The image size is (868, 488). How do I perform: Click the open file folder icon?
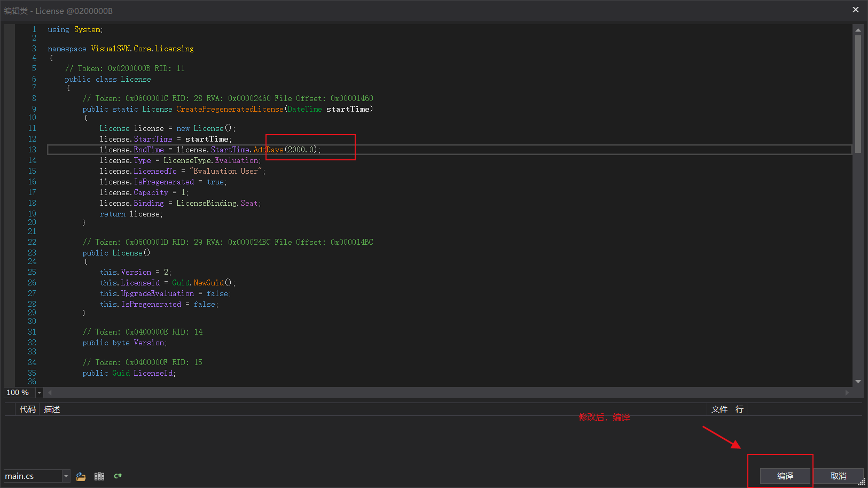81,476
